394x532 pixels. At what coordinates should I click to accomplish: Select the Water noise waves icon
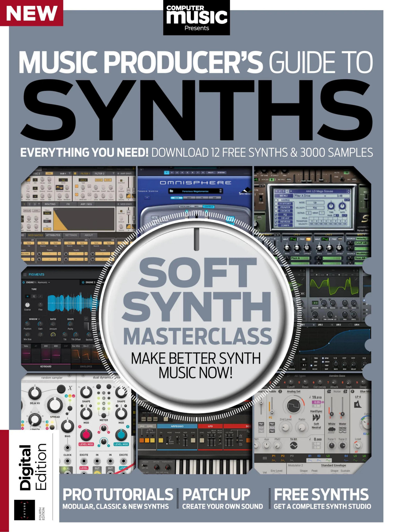click(342, 430)
